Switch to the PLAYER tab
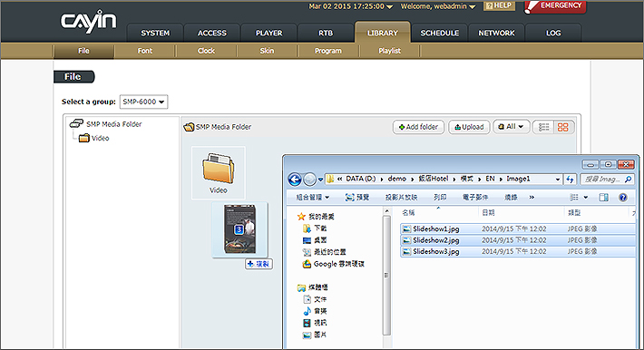Viewport: 644px width, 350px height. pyautogui.click(x=269, y=33)
